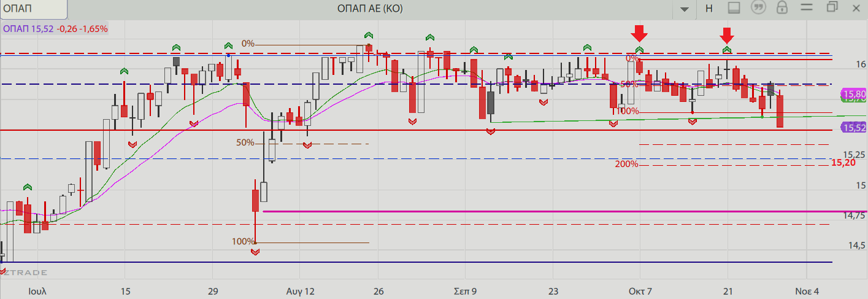Viewport: 868px width, 299px height.
Task: Select the light blue dashed horizontal line
Action: point(416,158)
